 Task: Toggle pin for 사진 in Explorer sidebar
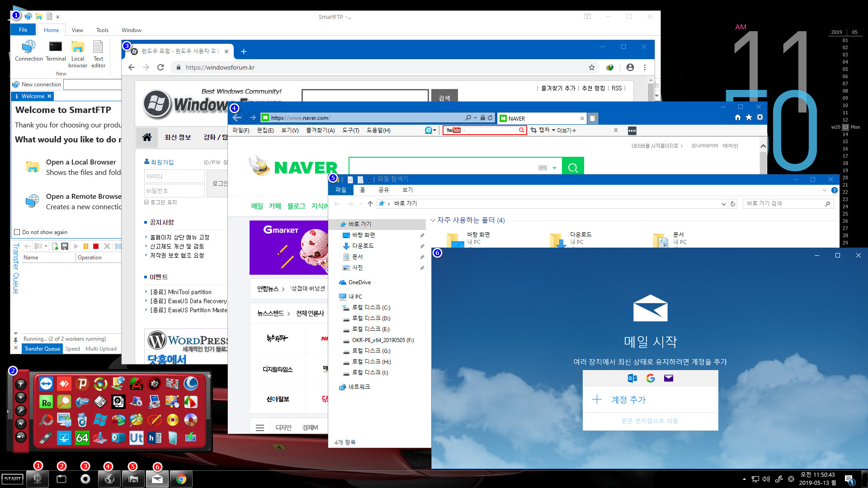coord(422,268)
